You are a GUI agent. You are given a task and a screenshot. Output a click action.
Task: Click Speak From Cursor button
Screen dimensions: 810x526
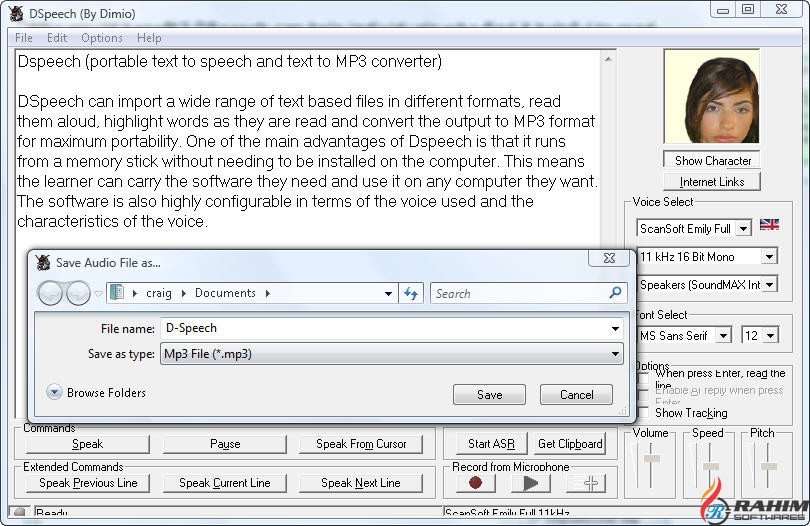[x=361, y=444]
